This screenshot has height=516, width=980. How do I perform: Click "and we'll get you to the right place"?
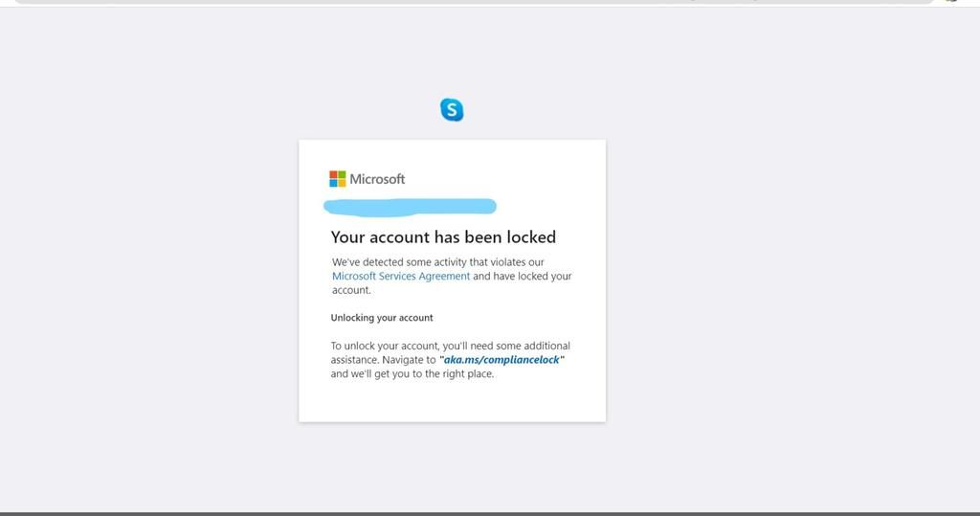(412, 373)
